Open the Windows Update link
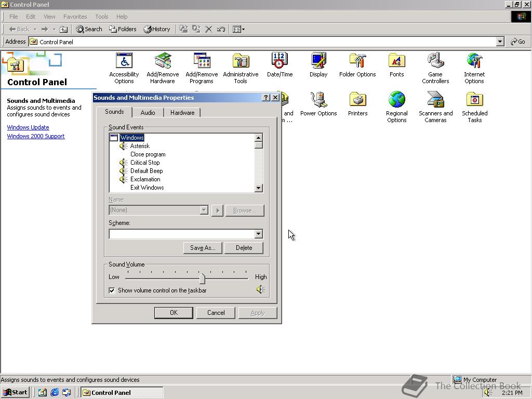The width and height of the screenshot is (532, 399). [28, 127]
